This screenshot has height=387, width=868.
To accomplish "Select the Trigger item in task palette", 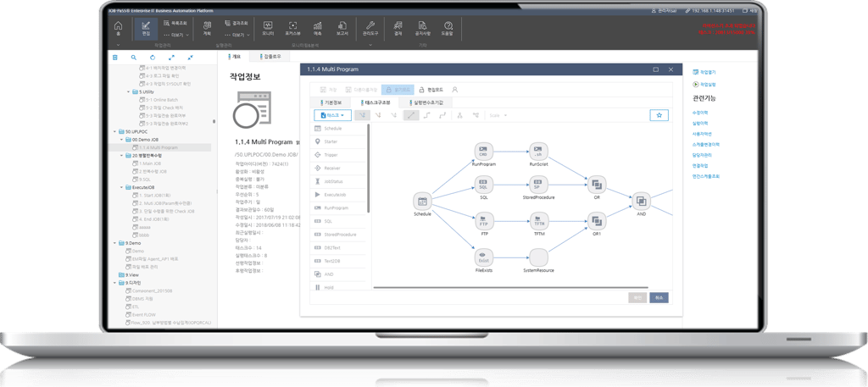I will pyautogui.click(x=339, y=155).
